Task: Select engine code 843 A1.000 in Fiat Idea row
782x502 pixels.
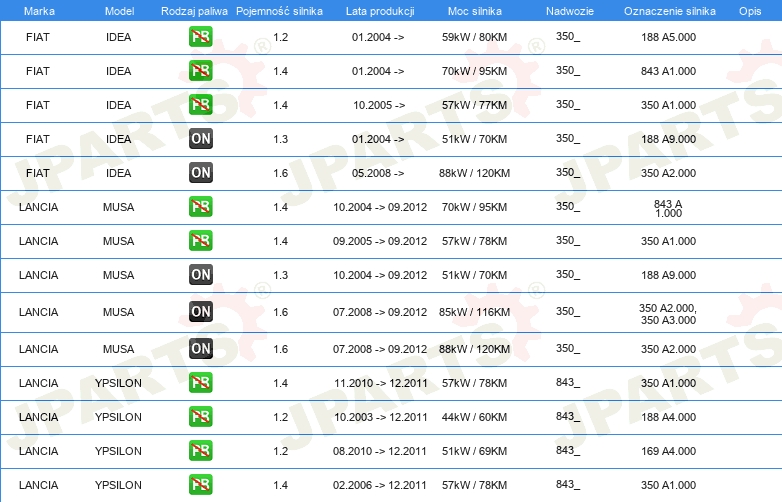Action: pyautogui.click(x=668, y=71)
